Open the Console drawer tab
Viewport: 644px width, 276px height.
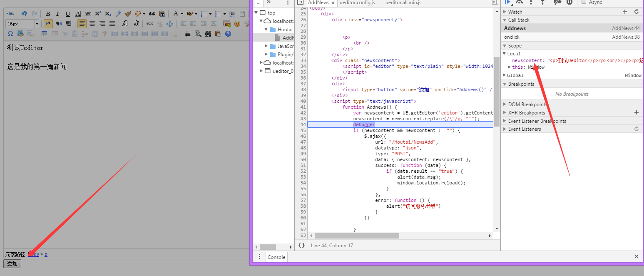276,257
